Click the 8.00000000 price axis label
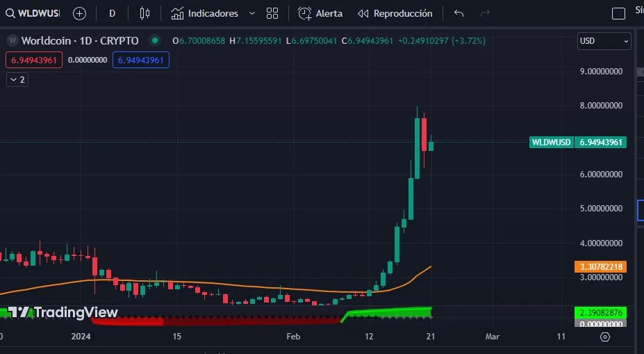This screenshot has height=354, width=644. click(x=601, y=106)
